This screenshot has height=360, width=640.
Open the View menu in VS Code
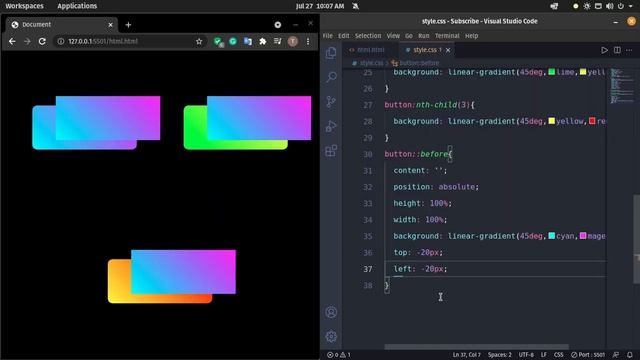[393, 36]
